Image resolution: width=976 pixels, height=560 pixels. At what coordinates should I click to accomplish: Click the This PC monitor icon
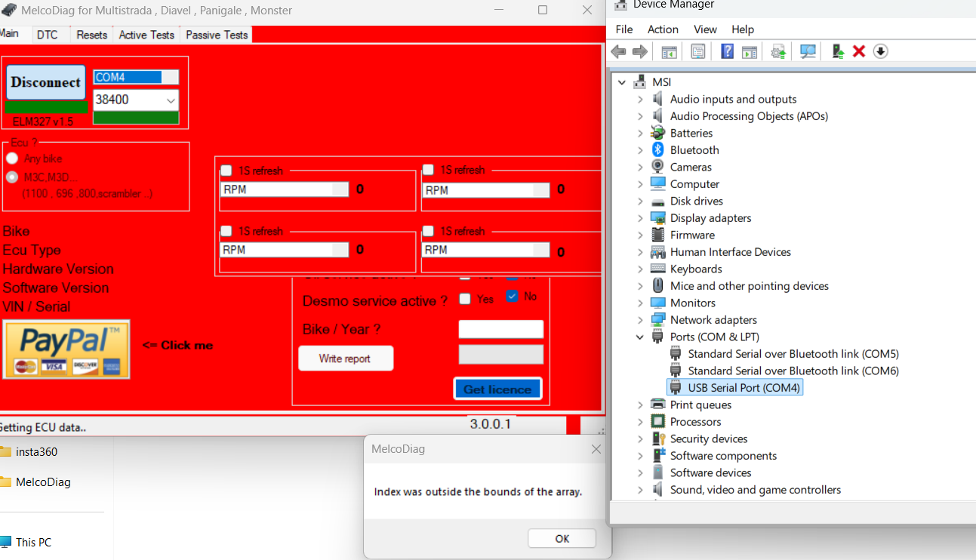[x=5, y=542]
